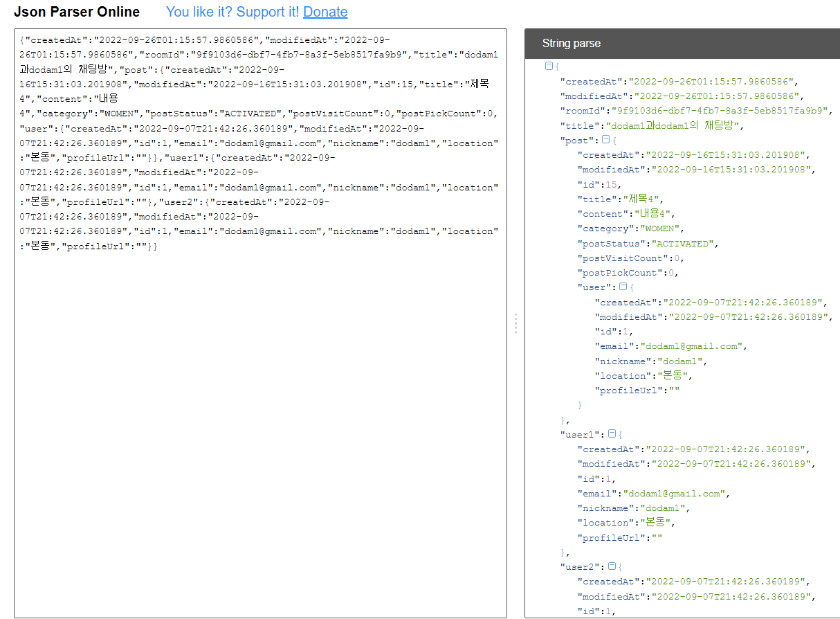The height and width of the screenshot is (619, 840).
Task: Select "nickname" row under user1
Action: click(635, 508)
